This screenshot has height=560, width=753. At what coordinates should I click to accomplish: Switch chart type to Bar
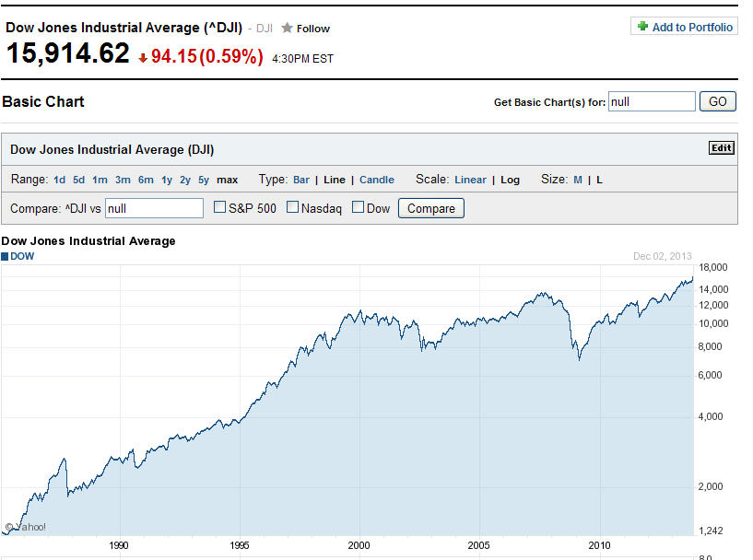[301, 180]
